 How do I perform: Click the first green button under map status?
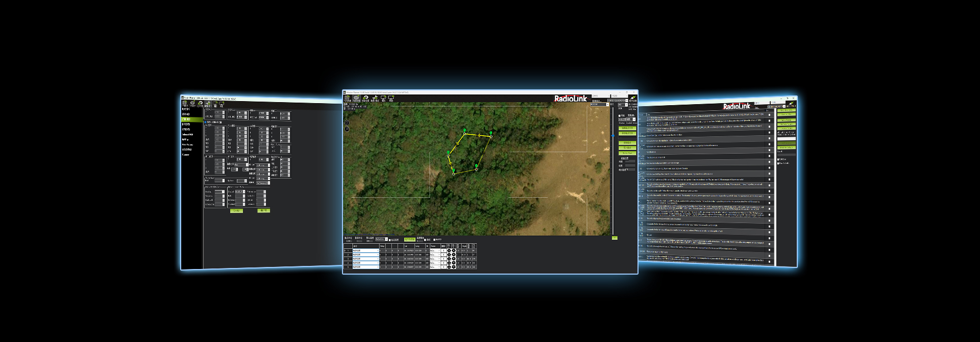click(x=627, y=128)
